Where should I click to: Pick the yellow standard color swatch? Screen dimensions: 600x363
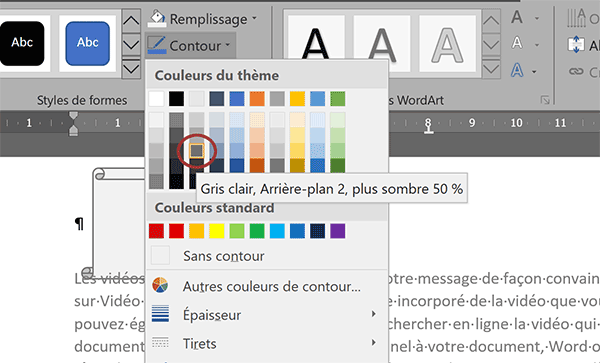217,231
